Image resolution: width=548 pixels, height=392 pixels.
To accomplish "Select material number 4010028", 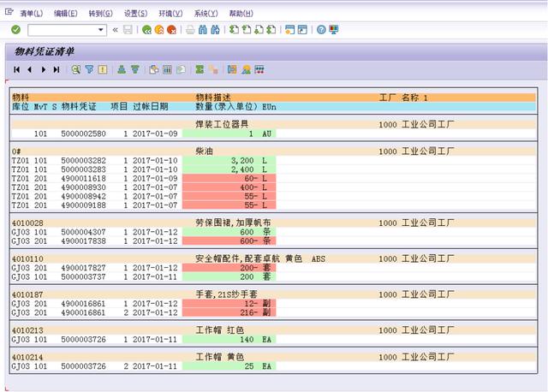I will 27,223.
